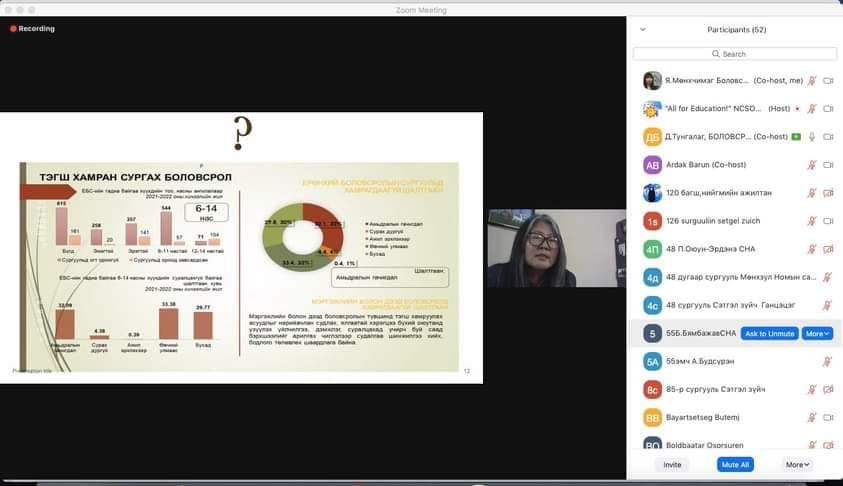Click the camera icon for Ardak Barun
The image size is (843, 486).
click(x=828, y=165)
